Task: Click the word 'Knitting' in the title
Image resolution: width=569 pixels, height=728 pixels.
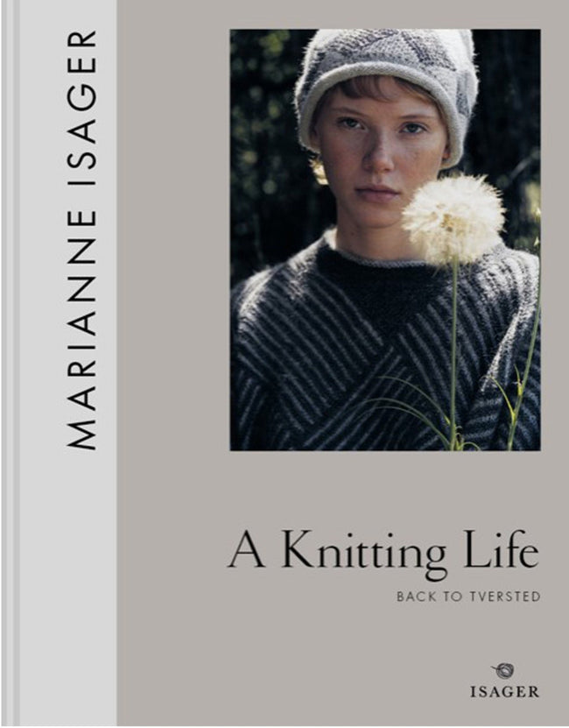Action: (363, 555)
